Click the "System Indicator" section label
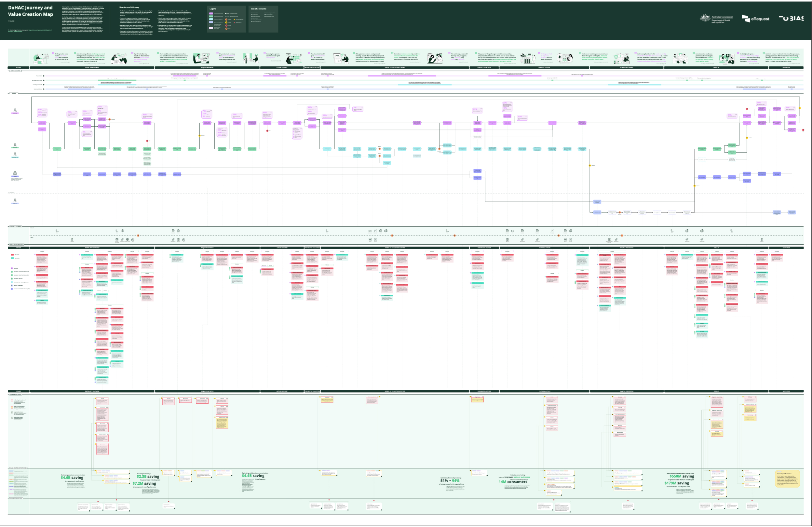This screenshot has width=812, height=527. point(15,71)
